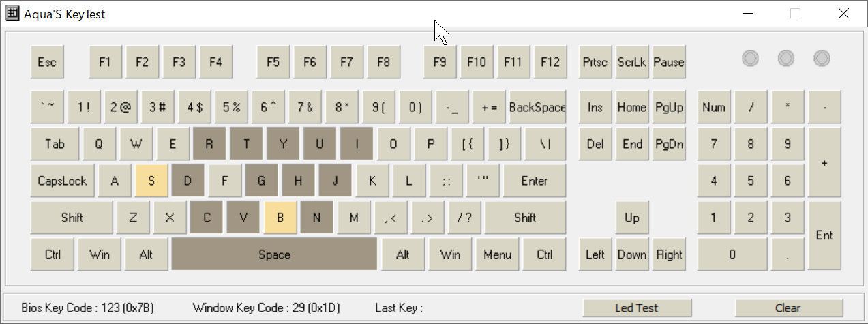This screenshot has width=868, height=324.
Task: Click the highlighted yellow S key
Action: pos(152,181)
